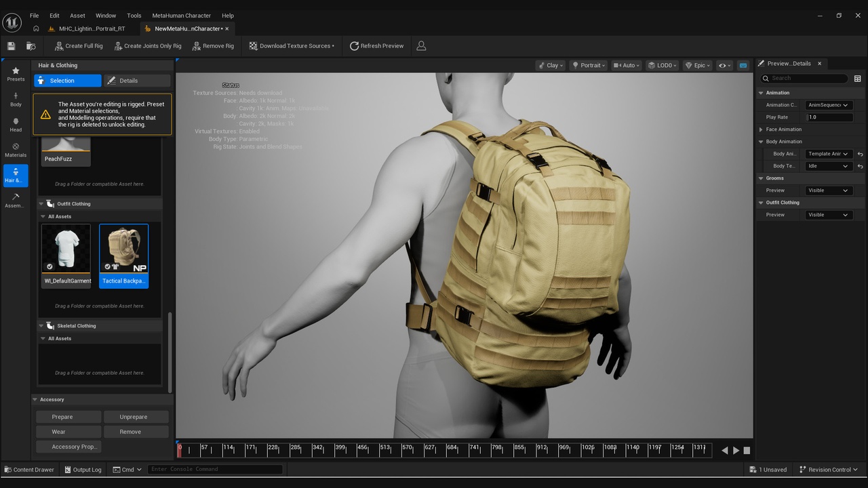
Task: Open the Grooms Preview Visible dropdown
Action: click(x=829, y=190)
